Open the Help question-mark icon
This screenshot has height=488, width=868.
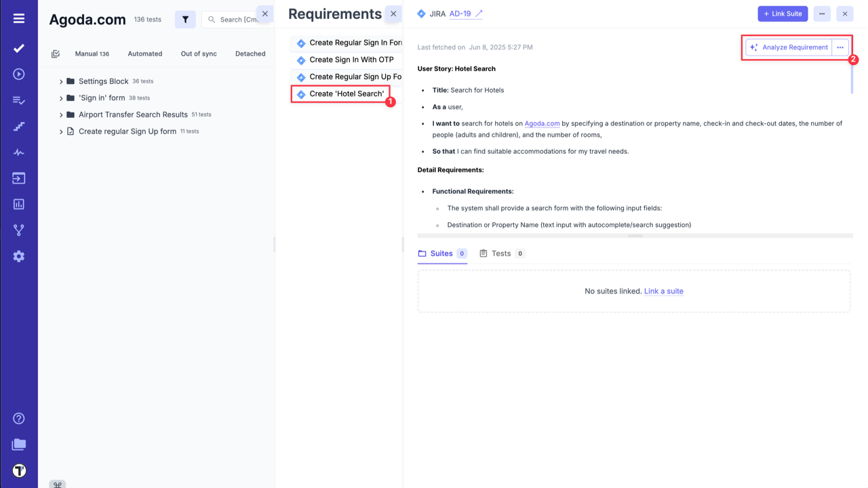[x=18, y=418]
